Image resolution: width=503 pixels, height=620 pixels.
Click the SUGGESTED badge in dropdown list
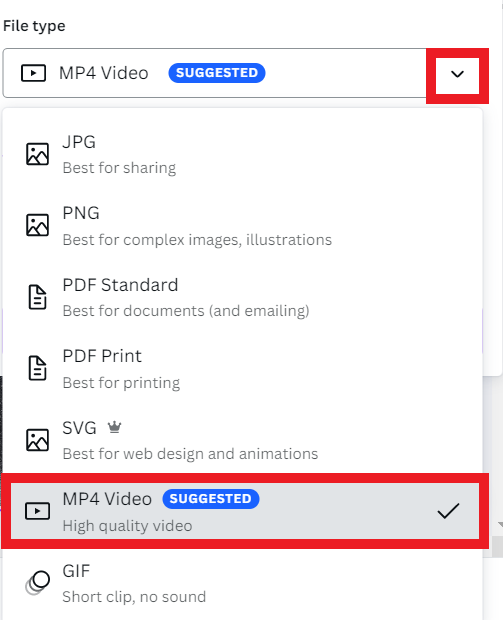point(211,499)
